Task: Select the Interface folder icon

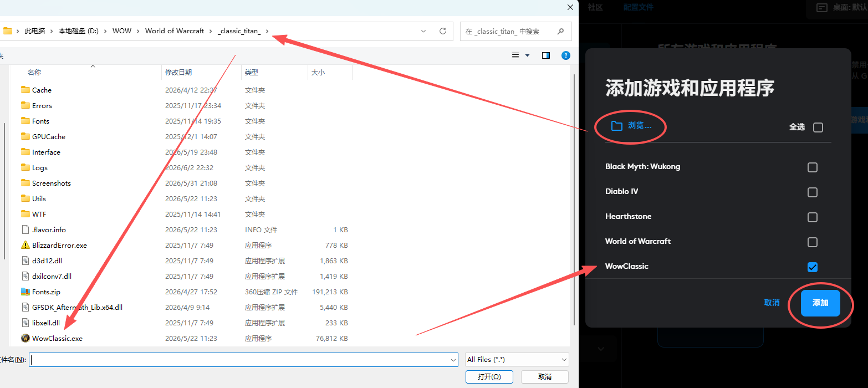Action: [x=25, y=152]
